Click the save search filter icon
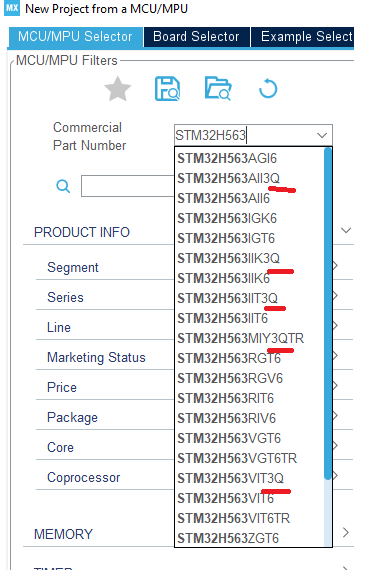Image resolution: width=388 pixels, height=570 pixels. tap(167, 89)
